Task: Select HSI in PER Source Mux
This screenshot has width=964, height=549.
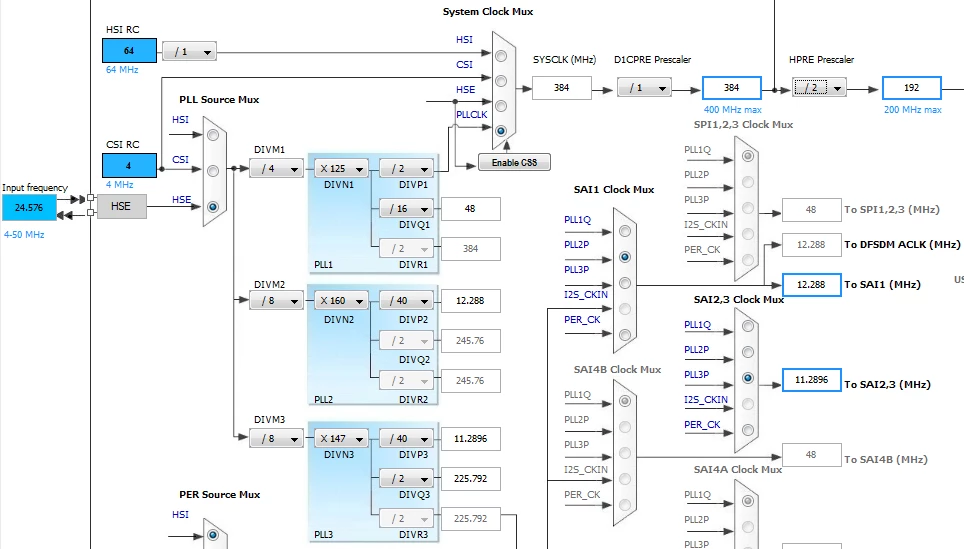Action: click(x=213, y=535)
